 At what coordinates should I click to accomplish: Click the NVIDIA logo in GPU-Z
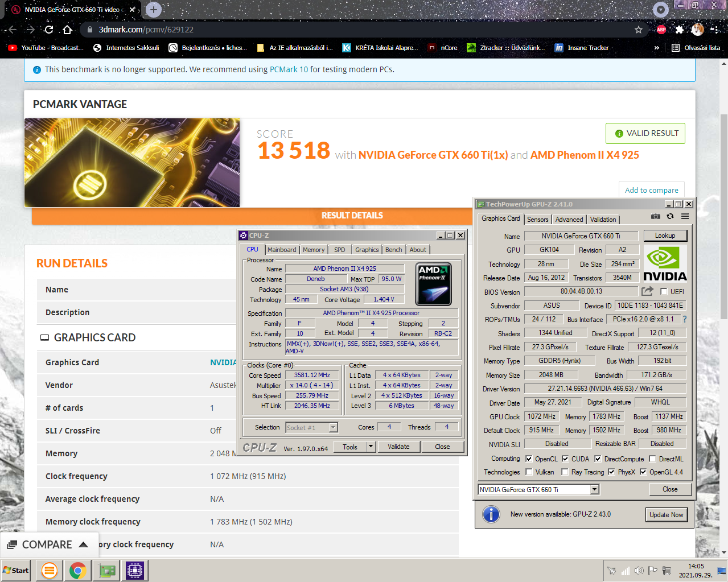point(665,265)
